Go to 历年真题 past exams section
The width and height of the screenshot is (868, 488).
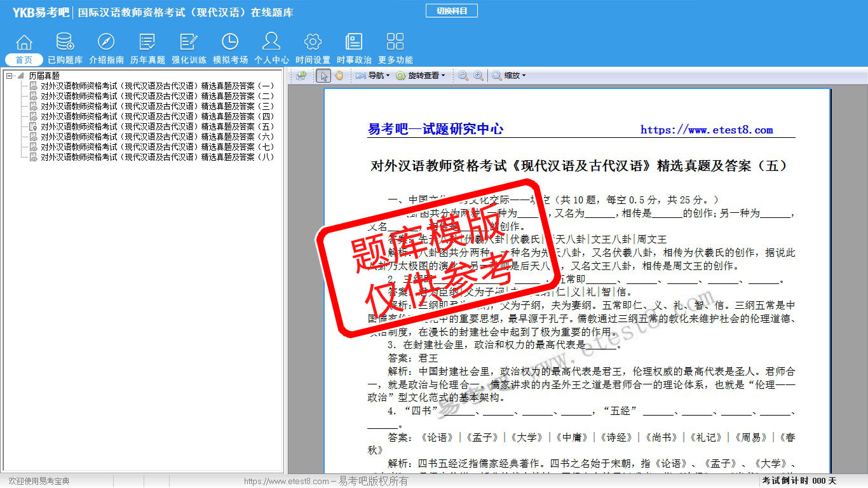(x=147, y=49)
